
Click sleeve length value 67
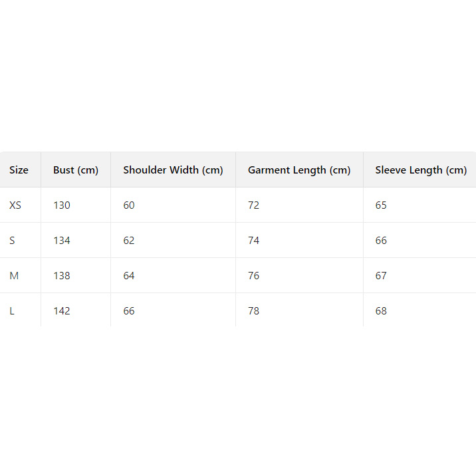coord(381,276)
